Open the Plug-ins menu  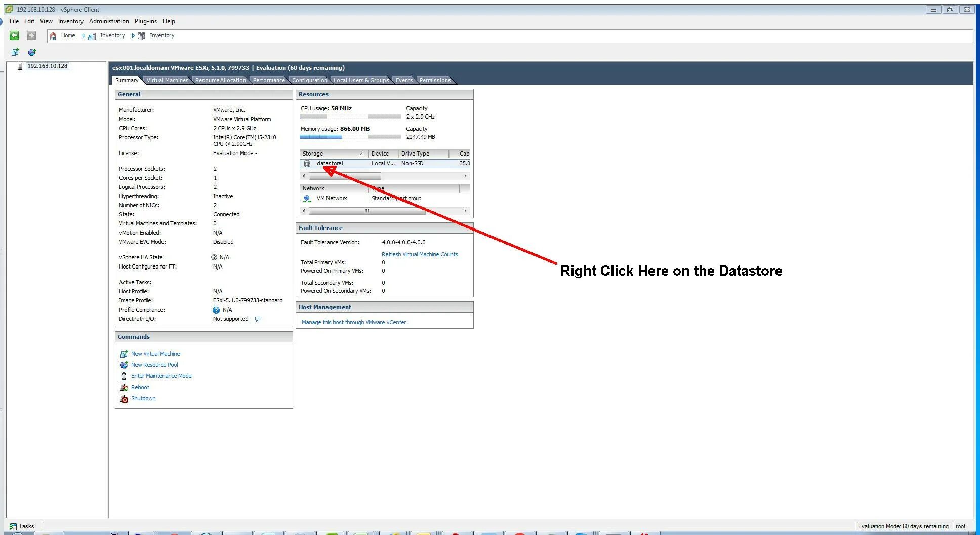click(x=146, y=21)
